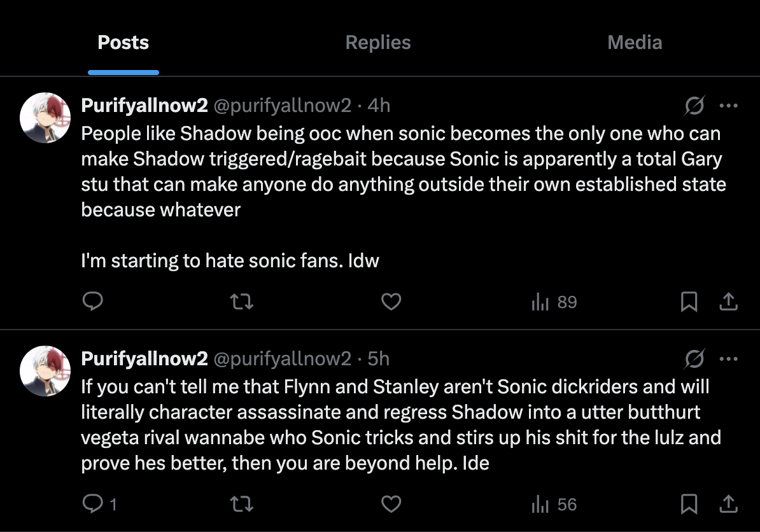
Task: Open Grok icon on the 5h post
Action: point(694,360)
